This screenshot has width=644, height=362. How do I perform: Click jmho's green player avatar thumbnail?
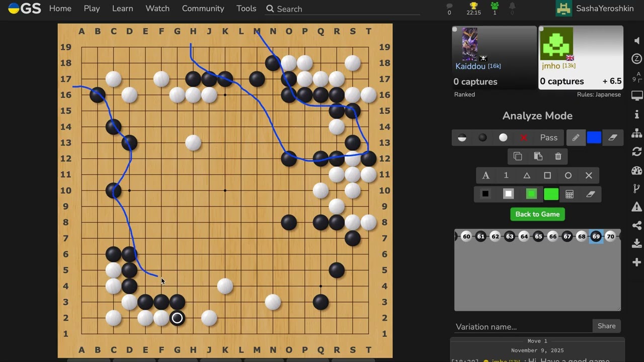point(557,44)
